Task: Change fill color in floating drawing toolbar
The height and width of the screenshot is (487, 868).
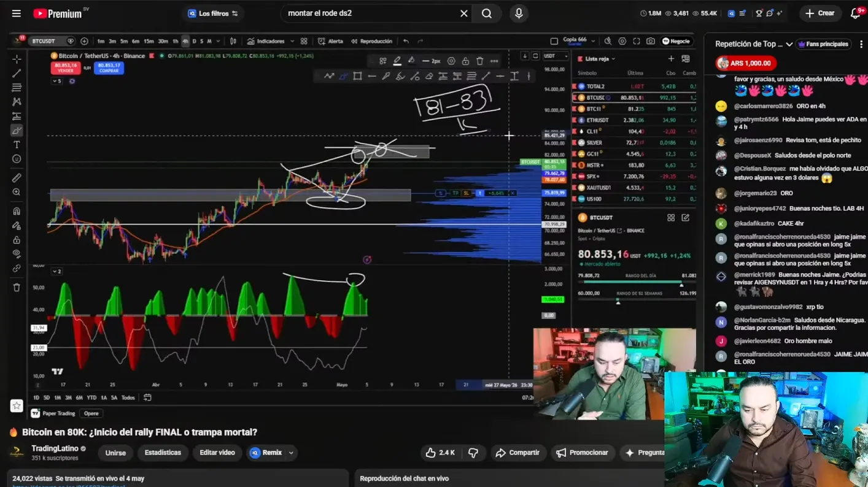Action: (x=411, y=61)
